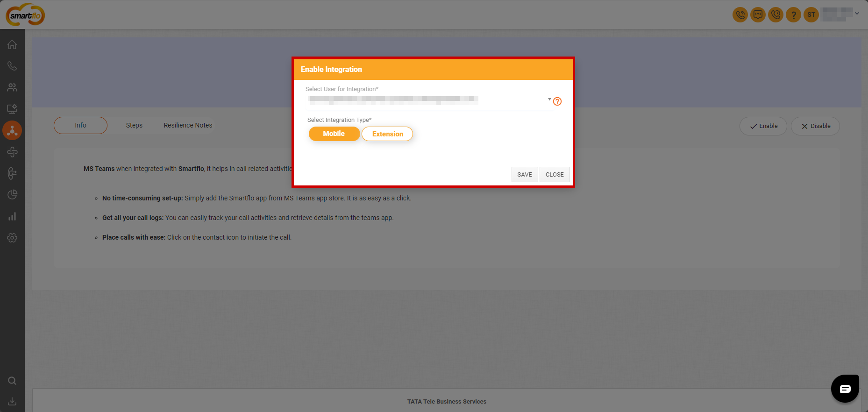Click the Disable button
Screen dimensions: 868x412
(815, 126)
